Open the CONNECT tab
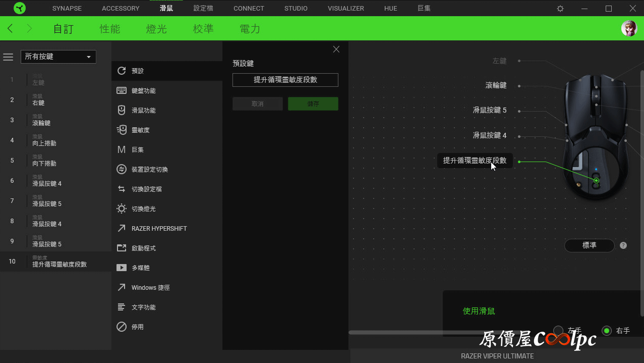 [x=249, y=9]
